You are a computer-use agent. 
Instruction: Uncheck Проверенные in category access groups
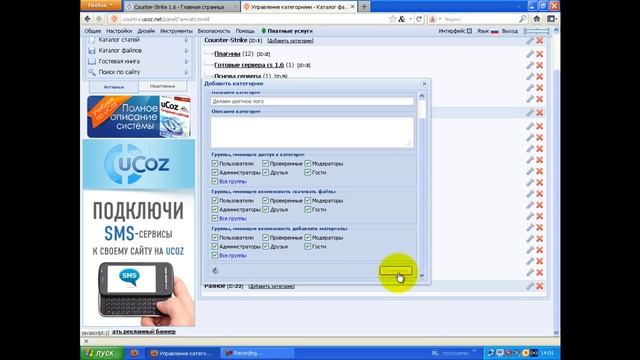click(x=265, y=164)
